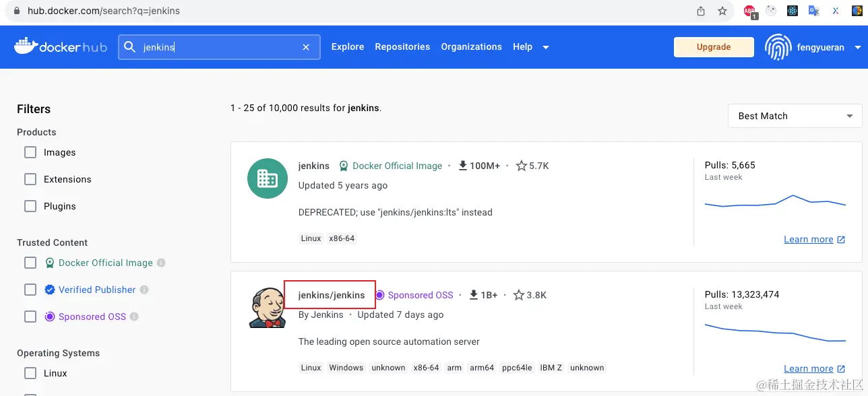Open the Google Translate extension icon

click(813, 11)
